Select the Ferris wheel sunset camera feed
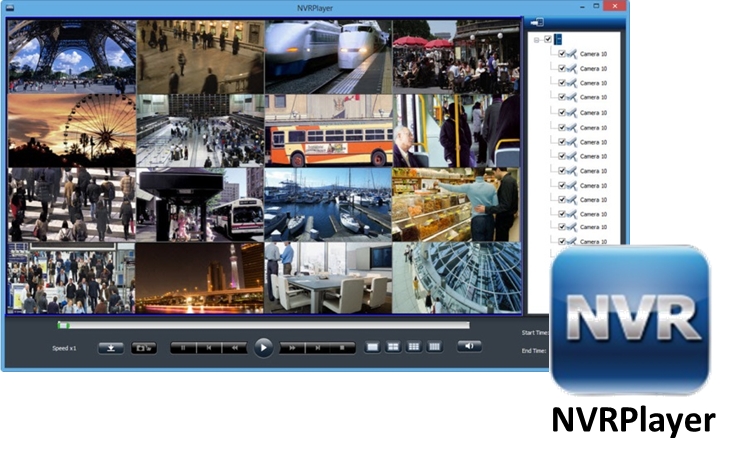This screenshot has height=465, width=748. pos(72,130)
